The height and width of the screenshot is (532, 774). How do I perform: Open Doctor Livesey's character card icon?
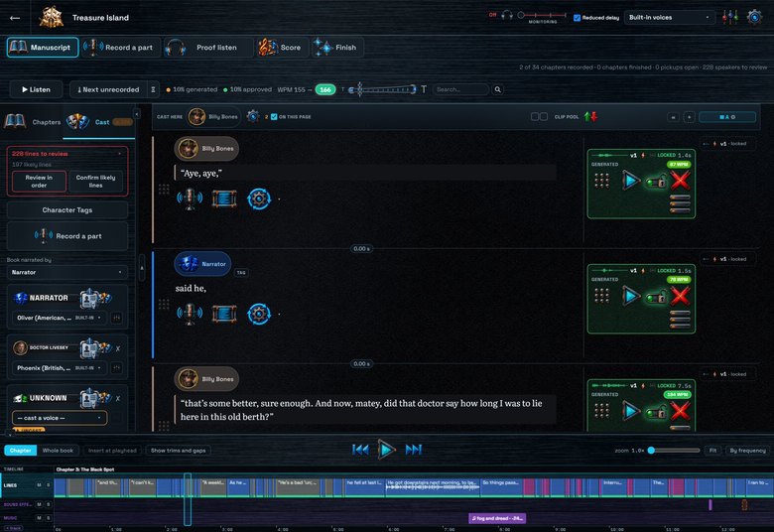89,348
